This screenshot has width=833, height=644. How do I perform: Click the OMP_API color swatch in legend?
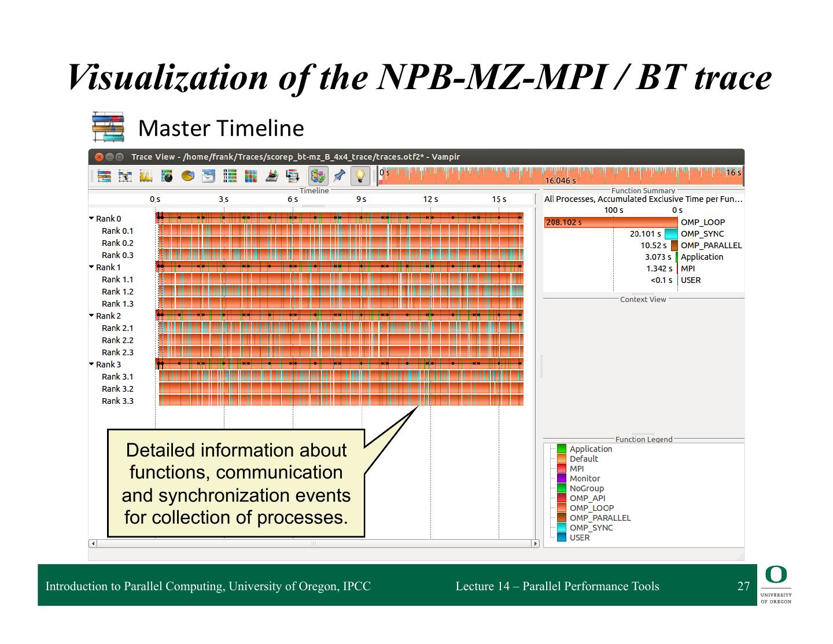[x=561, y=498]
